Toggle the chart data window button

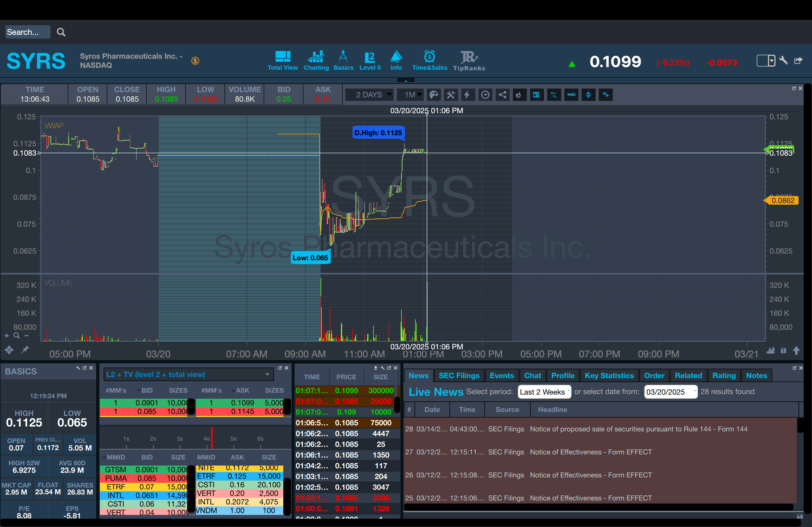pos(536,95)
